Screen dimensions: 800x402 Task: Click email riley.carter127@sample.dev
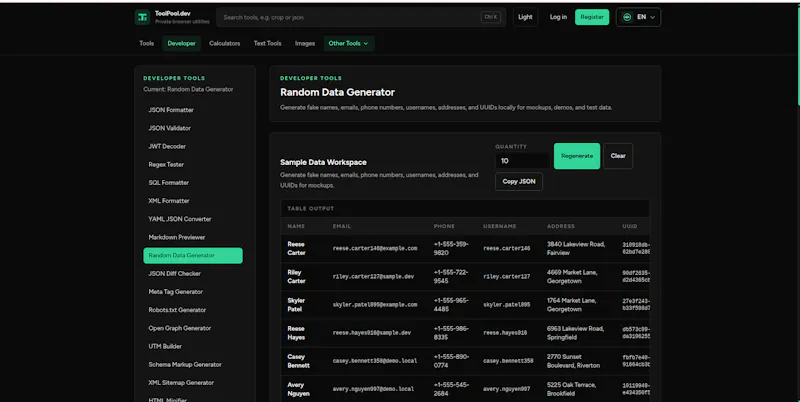pyautogui.click(x=373, y=277)
